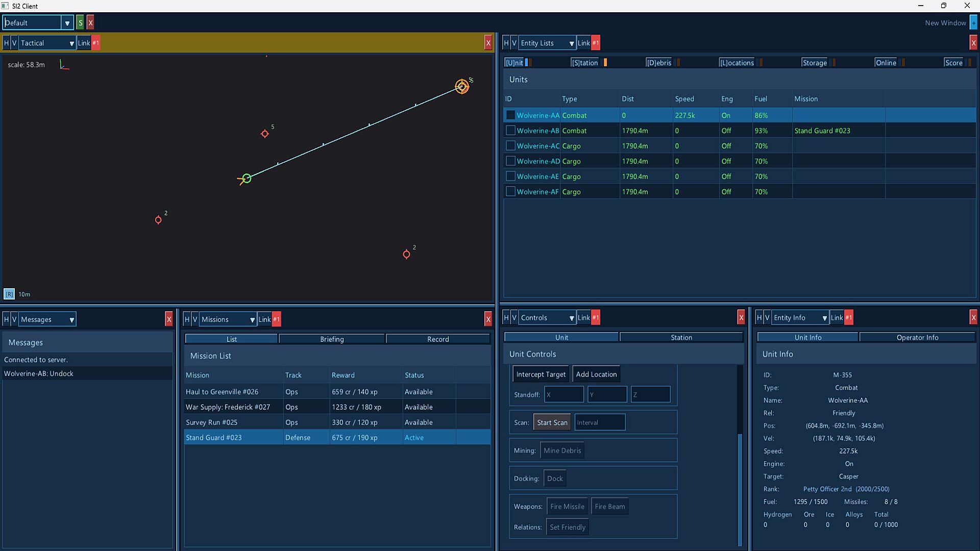Open the Default layout dropdown
Screen dimensions: 980x551
[x=38, y=23]
